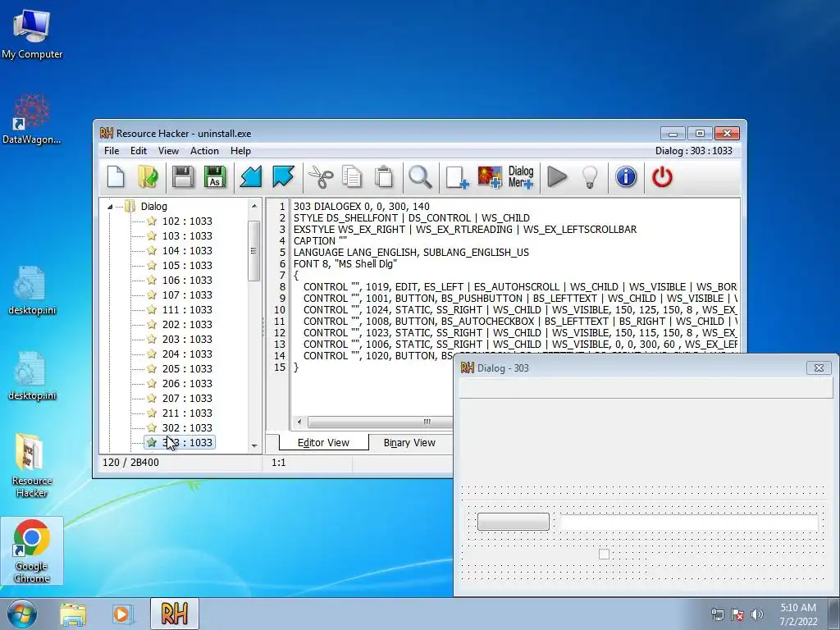
Task: Open Resource Hacker desktop folder
Action: coord(32,465)
